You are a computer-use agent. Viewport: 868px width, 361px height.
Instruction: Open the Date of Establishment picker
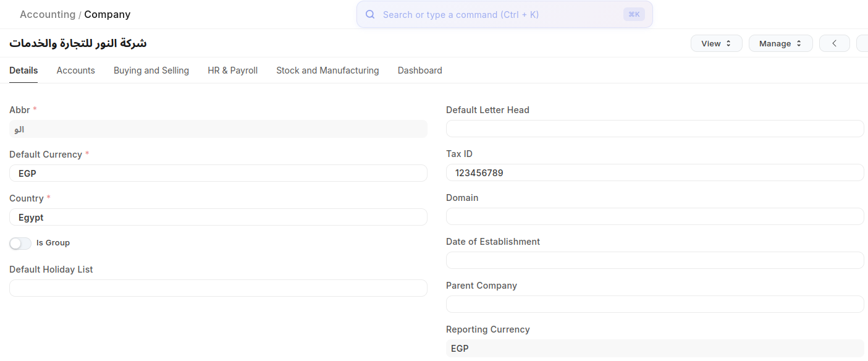pyautogui.click(x=655, y=260)
